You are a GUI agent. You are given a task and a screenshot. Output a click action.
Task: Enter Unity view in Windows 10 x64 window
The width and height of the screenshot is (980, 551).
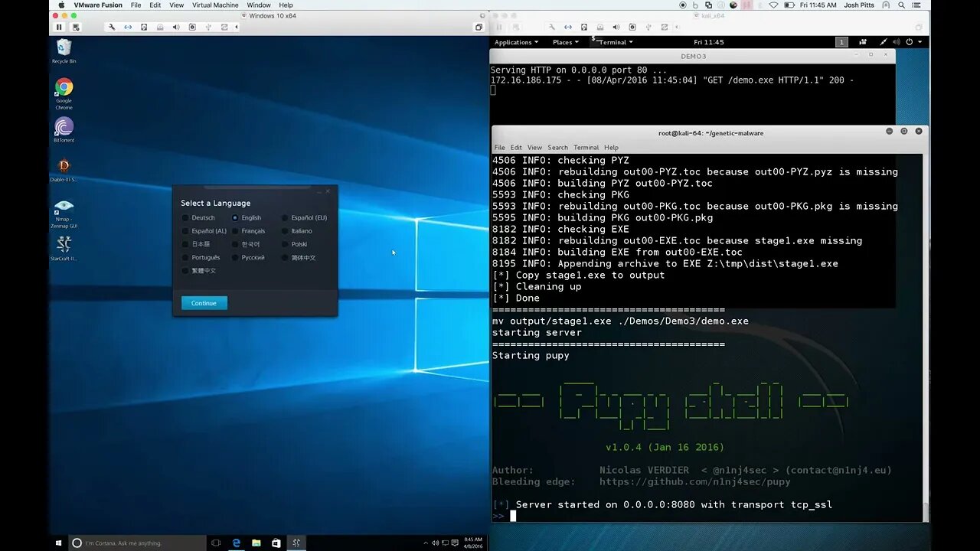479,27
